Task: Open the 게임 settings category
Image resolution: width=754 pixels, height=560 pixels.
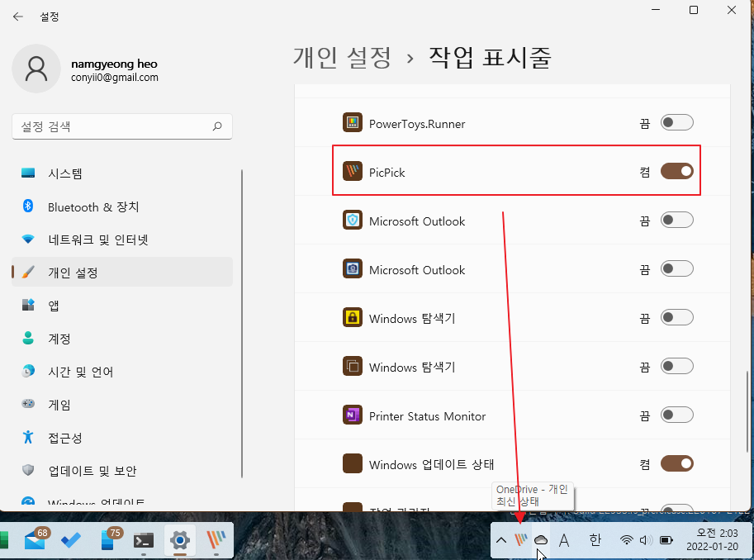Action: click(x=122, y=405)
